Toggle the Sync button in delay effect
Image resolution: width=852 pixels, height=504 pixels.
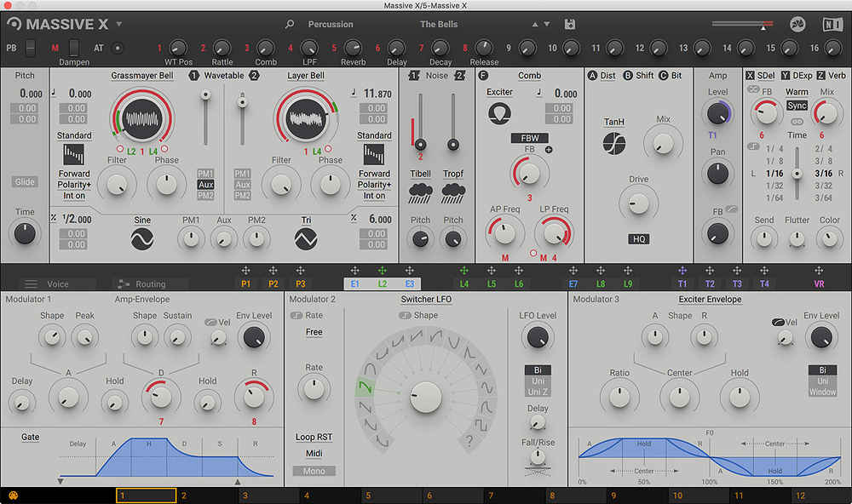click(x=797, y=106)
